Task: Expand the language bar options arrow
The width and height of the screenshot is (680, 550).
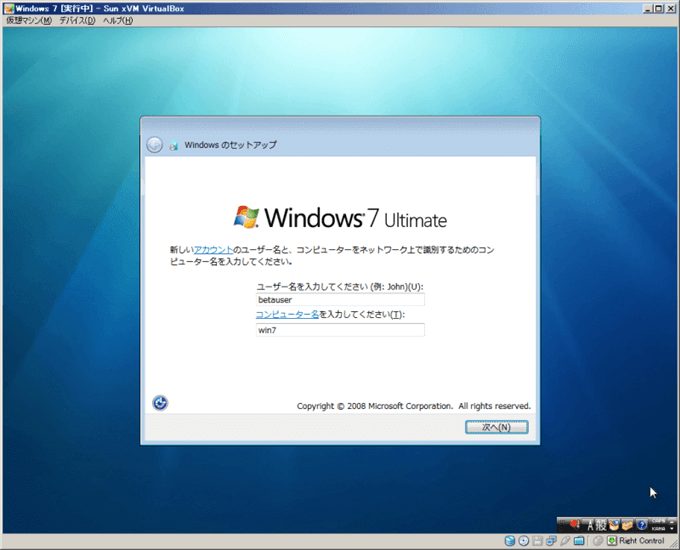Action: [672, 527]
